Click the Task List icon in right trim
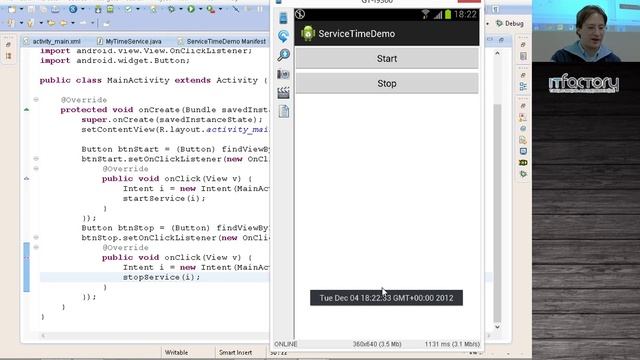 click(523, 56)
